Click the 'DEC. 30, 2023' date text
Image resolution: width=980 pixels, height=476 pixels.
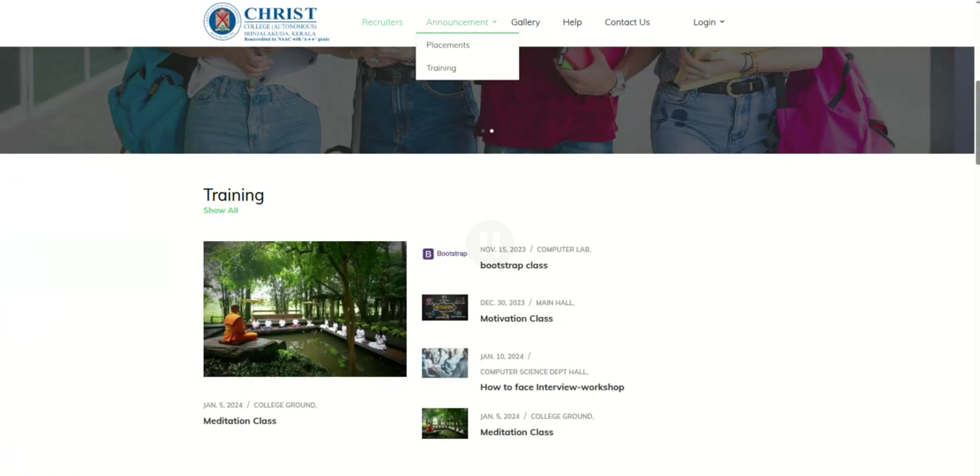pos(502,303)
